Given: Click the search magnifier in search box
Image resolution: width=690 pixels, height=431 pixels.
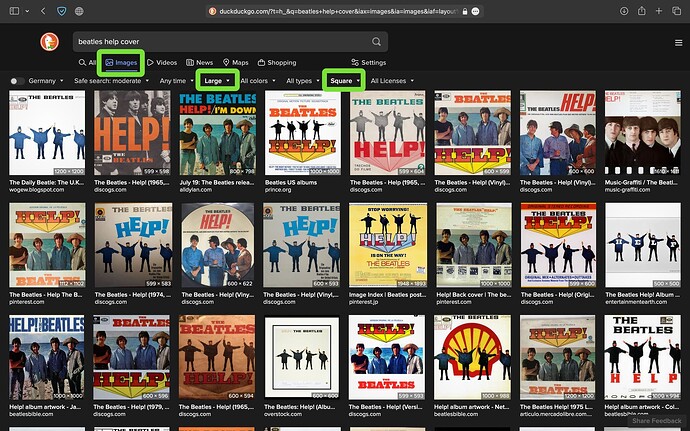Looking at the screenshot, I should click(x=376, y=41).
